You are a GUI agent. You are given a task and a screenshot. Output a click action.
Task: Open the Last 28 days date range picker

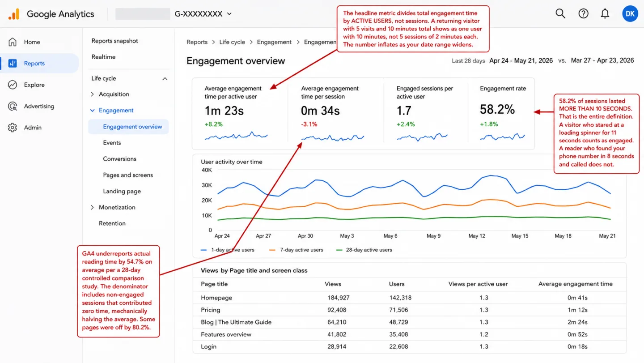[502, 60]
